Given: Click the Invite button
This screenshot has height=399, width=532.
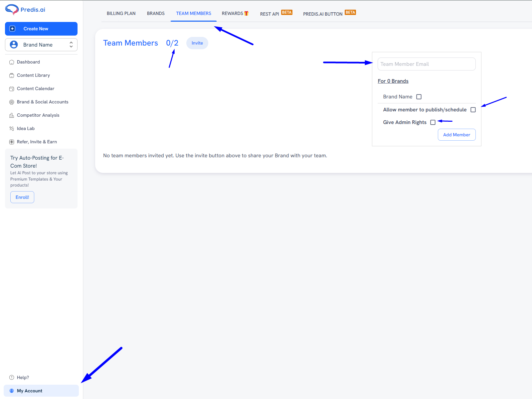Looking at the screenshot, I should click(197, 43).
